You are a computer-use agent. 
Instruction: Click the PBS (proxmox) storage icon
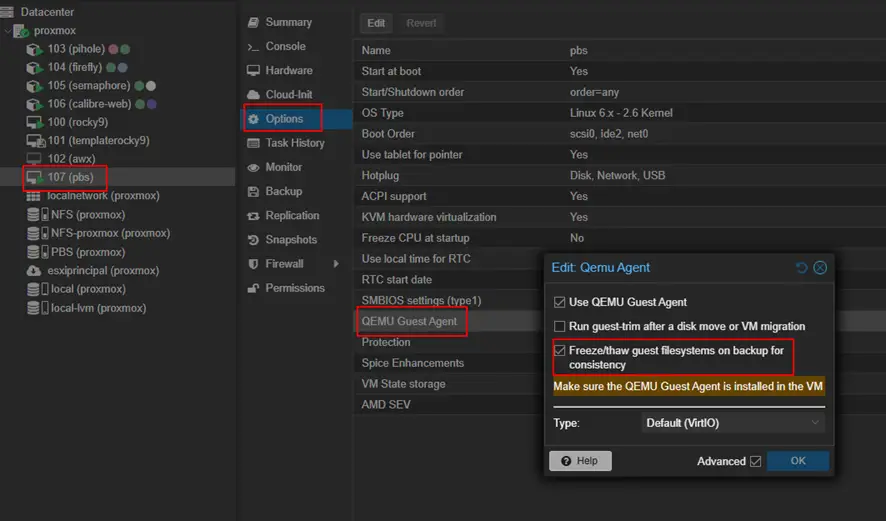pos(37,252)
